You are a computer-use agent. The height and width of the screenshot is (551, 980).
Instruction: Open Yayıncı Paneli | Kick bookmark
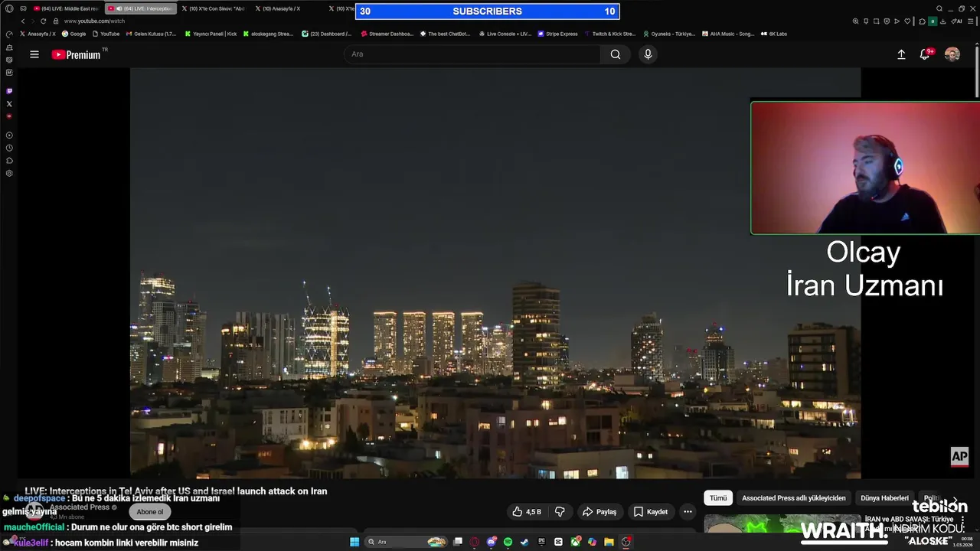click(211, 34)
